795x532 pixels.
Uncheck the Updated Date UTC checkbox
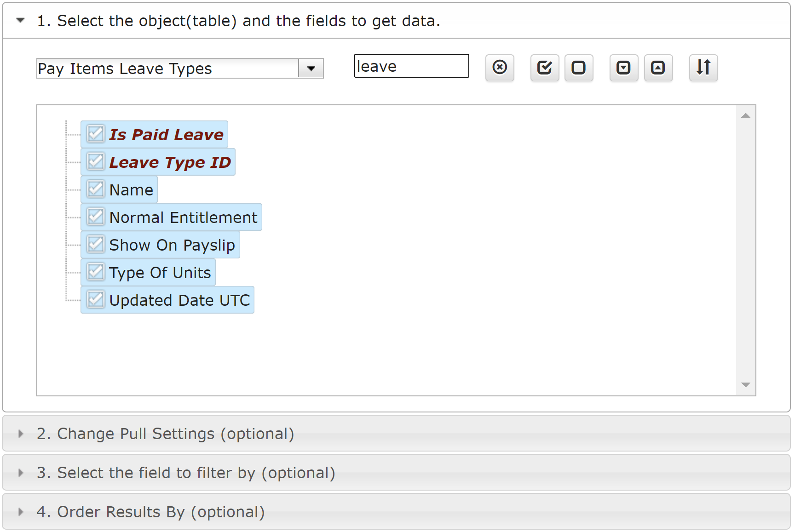[x=96, y=300]
